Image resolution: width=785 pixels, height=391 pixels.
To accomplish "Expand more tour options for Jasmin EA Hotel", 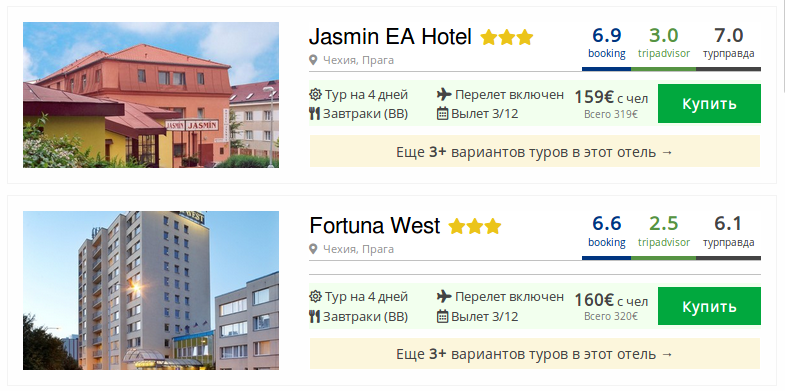I will coord(535,151).
